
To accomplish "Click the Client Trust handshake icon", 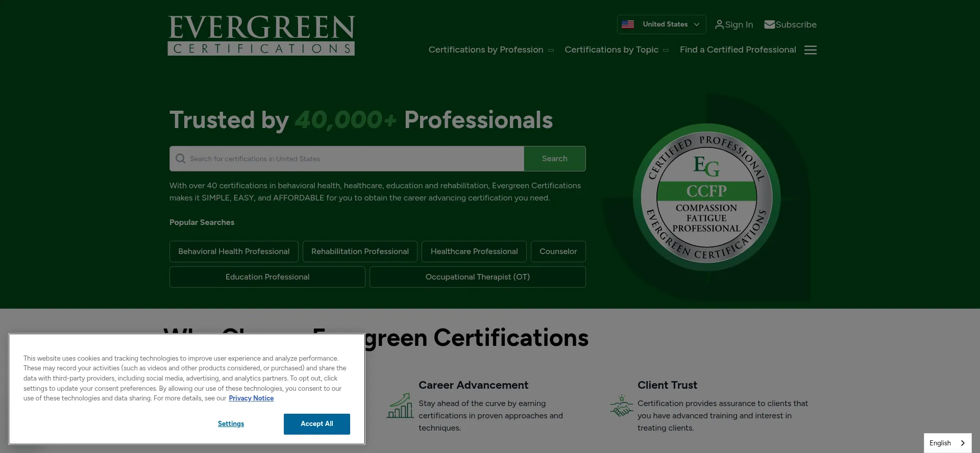I will pos(621,406).
